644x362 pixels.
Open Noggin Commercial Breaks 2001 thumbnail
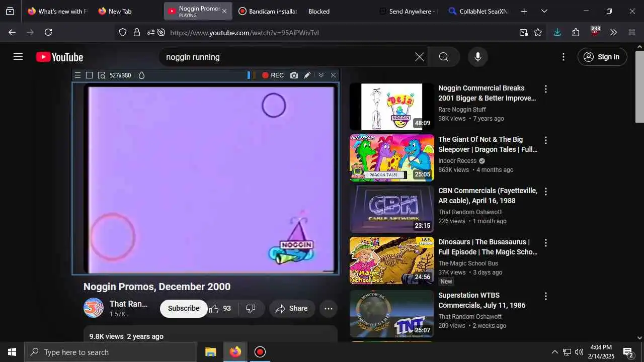tap(391, 106)
